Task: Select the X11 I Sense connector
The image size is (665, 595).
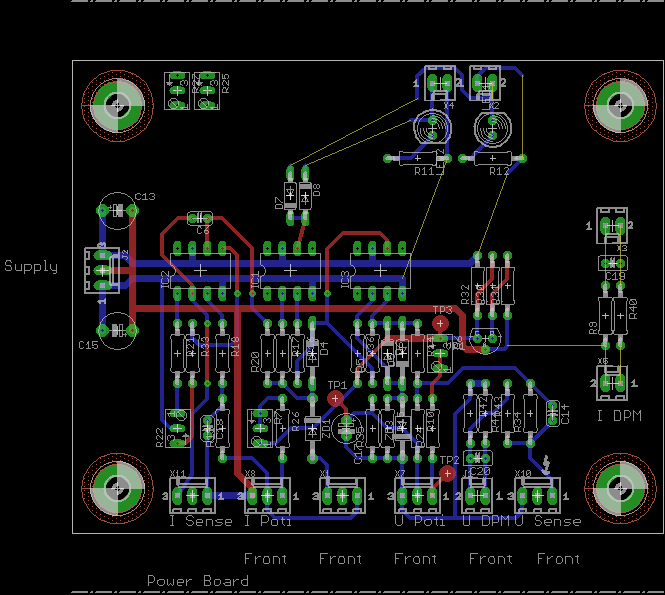Action: coord(192,495)
